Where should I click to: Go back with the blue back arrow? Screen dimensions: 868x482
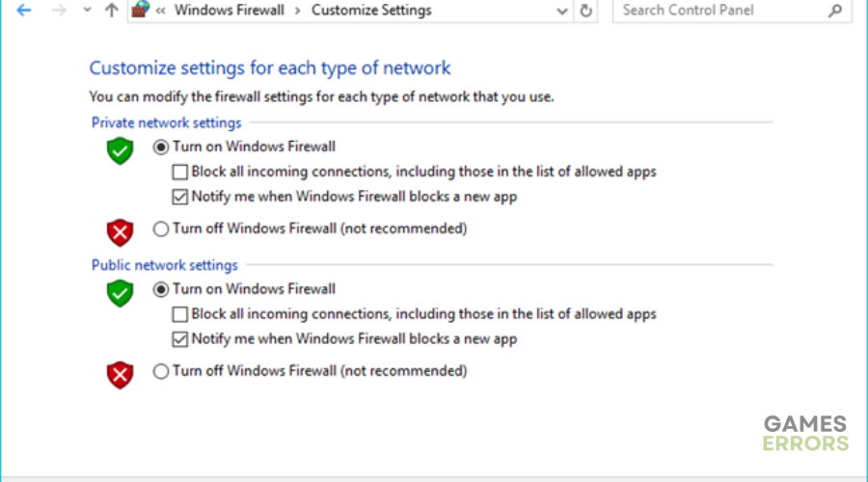pyautogui.click(x=24, y=10)
